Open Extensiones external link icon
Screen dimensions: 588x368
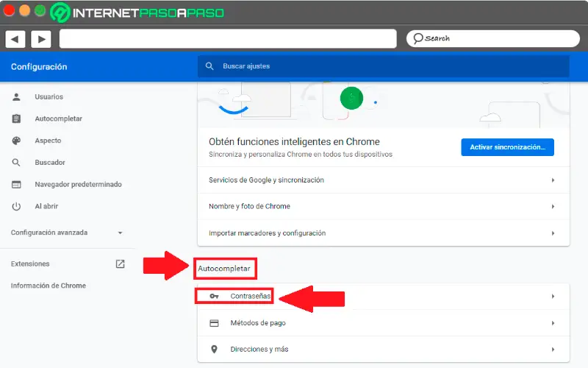(120, 263)
